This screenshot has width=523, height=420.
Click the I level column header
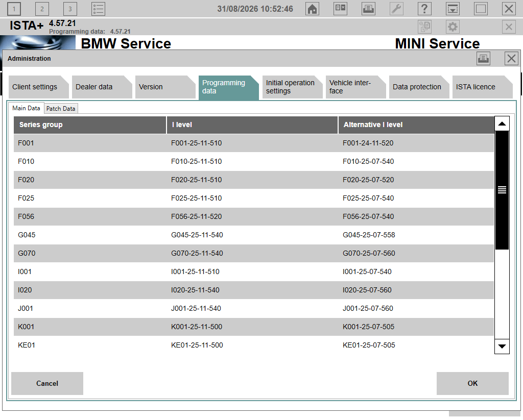pos(252,125)
